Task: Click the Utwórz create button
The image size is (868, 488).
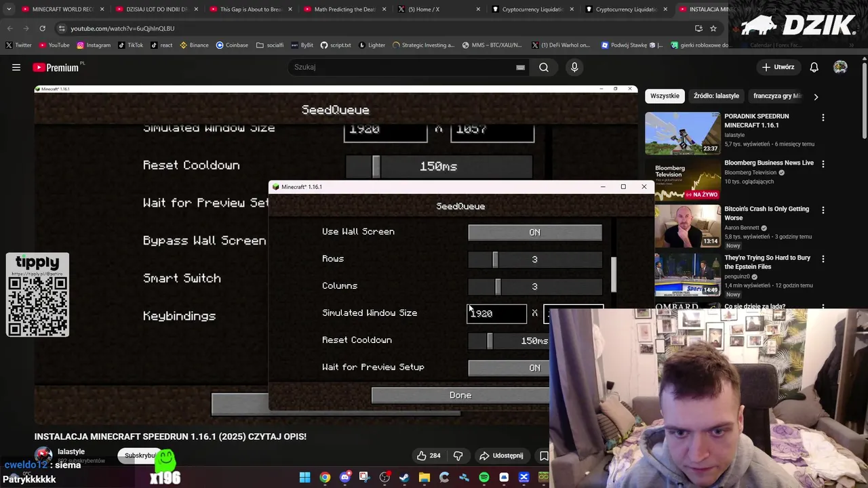Action: pos(778,67)
